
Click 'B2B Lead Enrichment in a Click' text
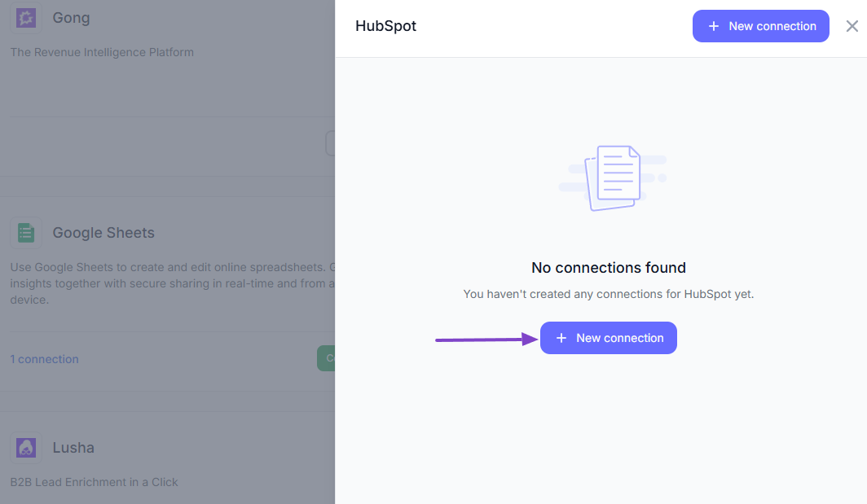pos(94,482)
